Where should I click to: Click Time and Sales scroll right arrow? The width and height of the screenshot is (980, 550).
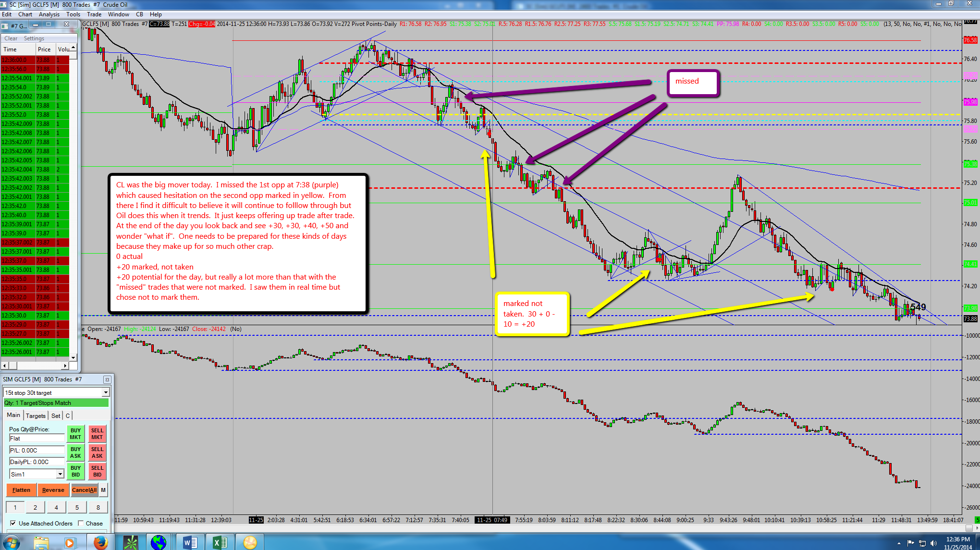click(65, 366)
